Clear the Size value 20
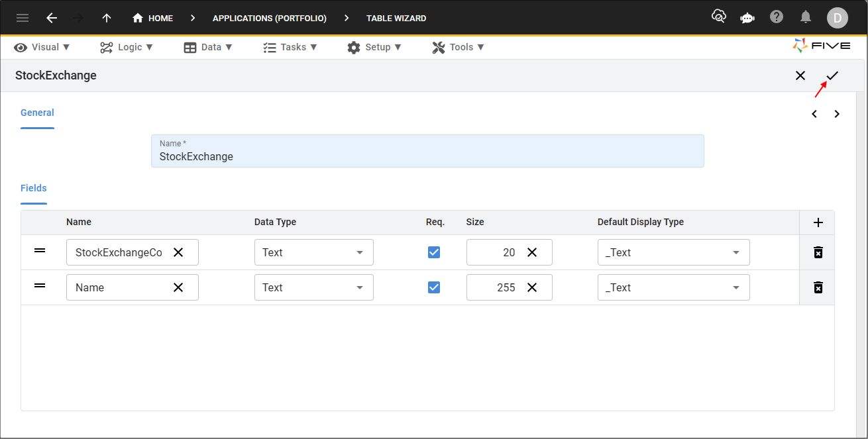The height and width of the screenshot is (439, 868). point(532,252)
